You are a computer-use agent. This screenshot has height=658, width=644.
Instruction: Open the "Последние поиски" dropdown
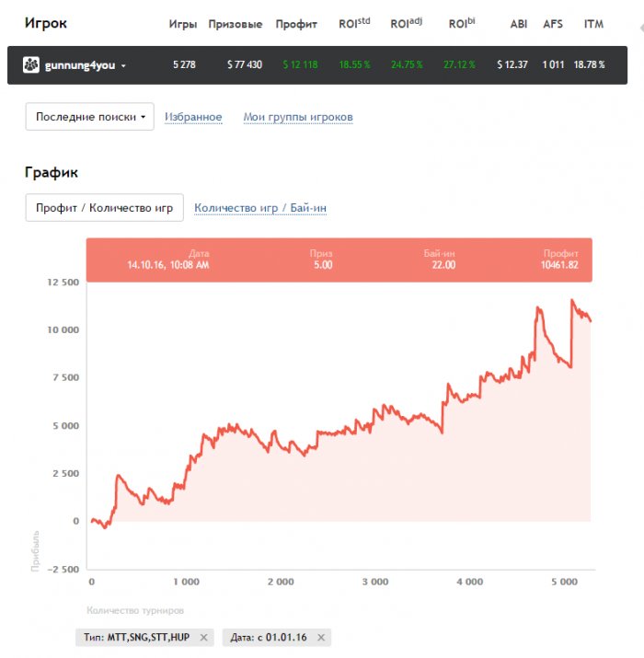(89, 117)
